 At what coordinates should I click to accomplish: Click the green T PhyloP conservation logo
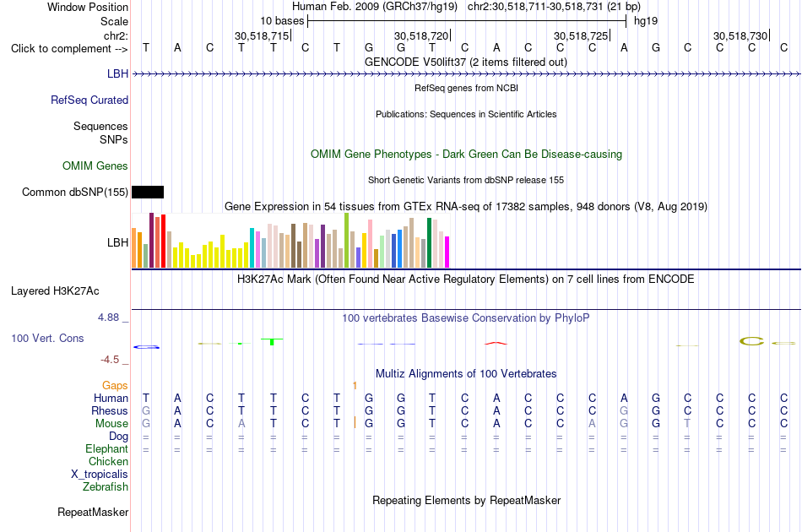272,342
